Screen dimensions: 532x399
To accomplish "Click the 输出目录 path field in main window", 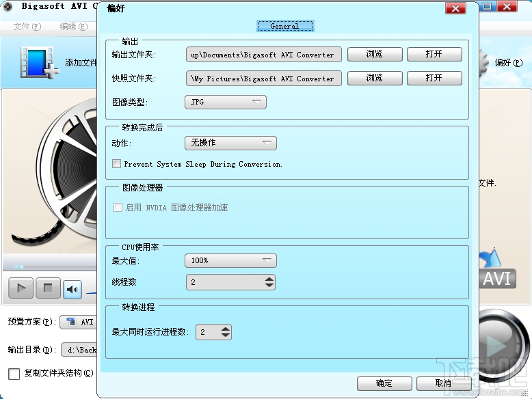I will 79,350.
